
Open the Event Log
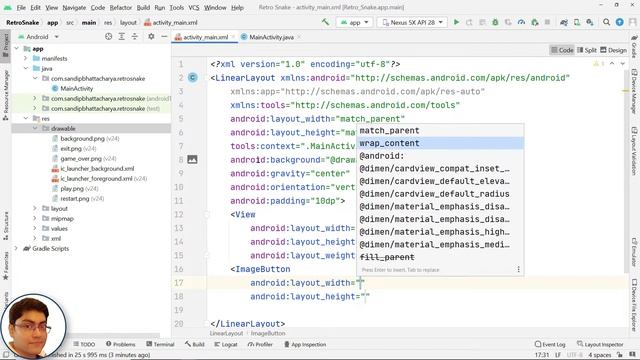pyautogui.click(x=550, y=344)
